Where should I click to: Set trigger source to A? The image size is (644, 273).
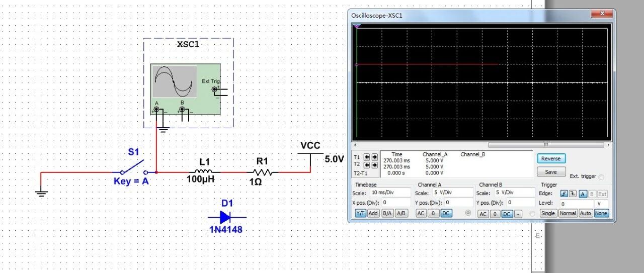tap(583, 194)
